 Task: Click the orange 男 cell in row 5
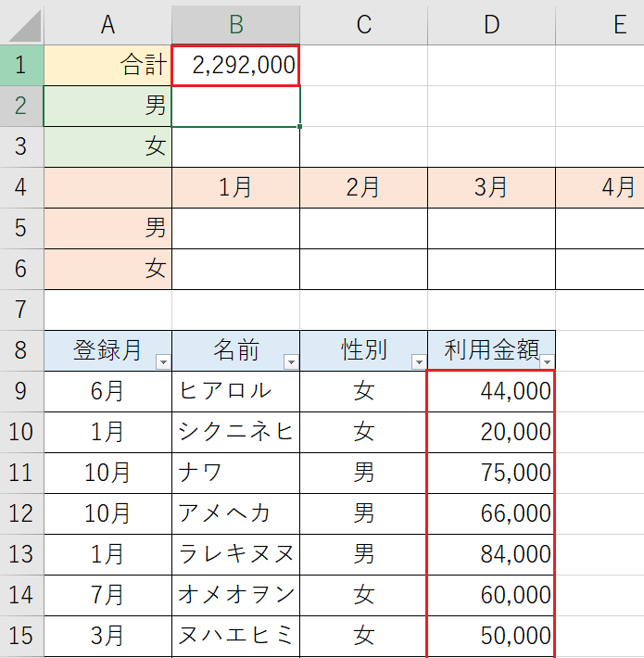pos(107,228)
